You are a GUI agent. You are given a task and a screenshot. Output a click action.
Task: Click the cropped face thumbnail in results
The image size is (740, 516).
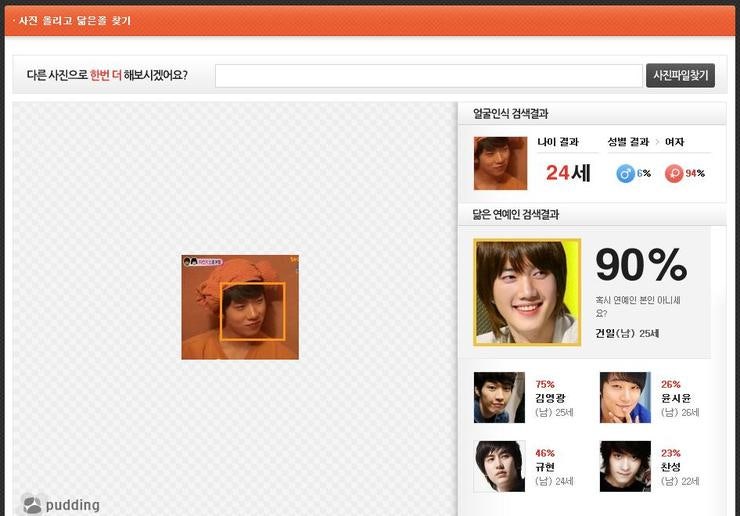tap(500, 163)
